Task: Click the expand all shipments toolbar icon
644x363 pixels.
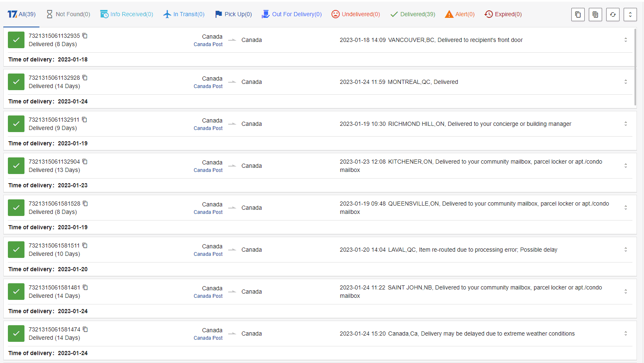Action: coord(630,14)
